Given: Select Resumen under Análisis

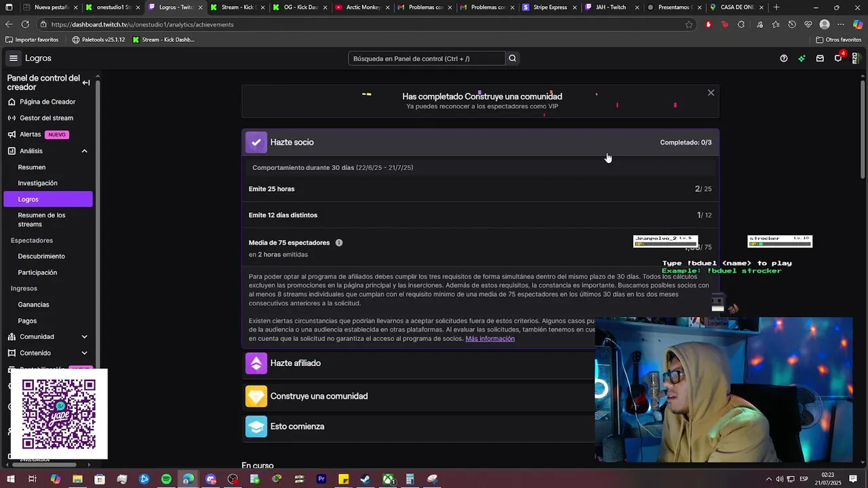Looking at the screenshot, I should 32,167.
